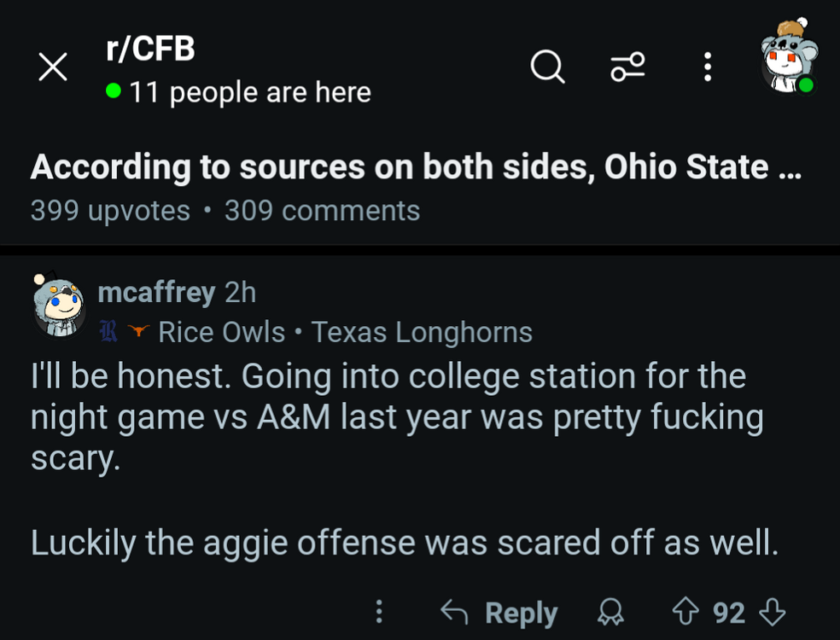Tap the Rice Owls logo flair icon
The height and width of the screenshot is (640, 840).
[x=107, y=332]
